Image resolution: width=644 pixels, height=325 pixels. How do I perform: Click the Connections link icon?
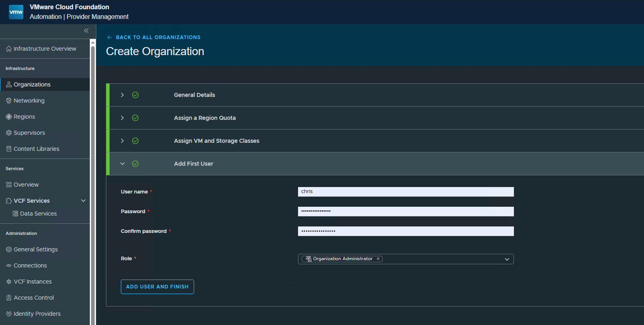click(9, 265)
